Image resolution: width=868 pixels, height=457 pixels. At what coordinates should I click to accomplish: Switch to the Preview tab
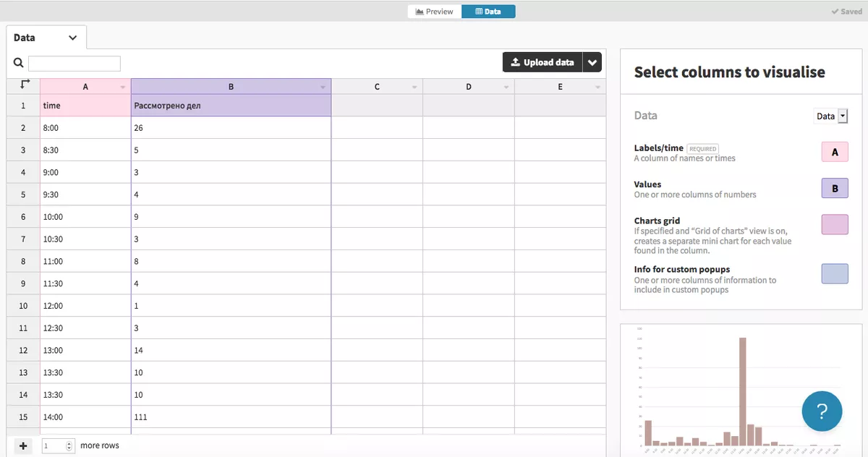[435, 12]
